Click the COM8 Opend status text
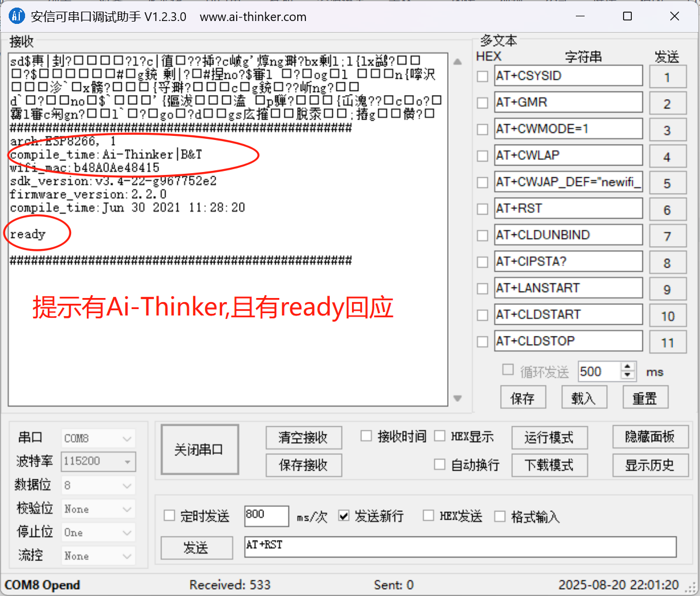The width and height of the screenshot is (700, 596). [x=43, y=585]
